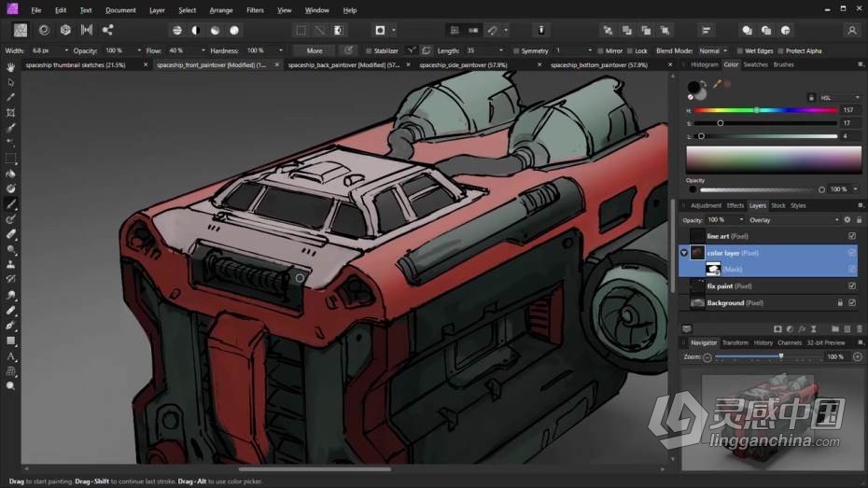Open the HSL color model dropdown

840,97
